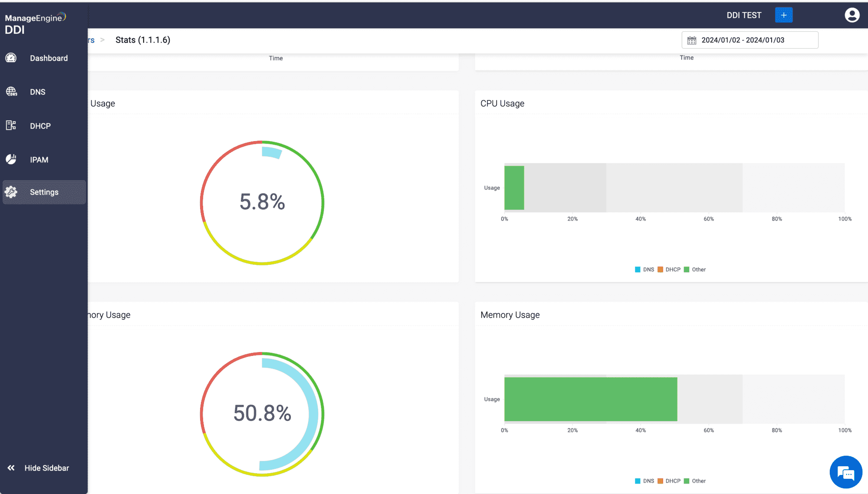Image resolution: width=868 pixels, height=494 pixels.
Task: Open the IPAM menu item
Action: (x=39, y=160)
